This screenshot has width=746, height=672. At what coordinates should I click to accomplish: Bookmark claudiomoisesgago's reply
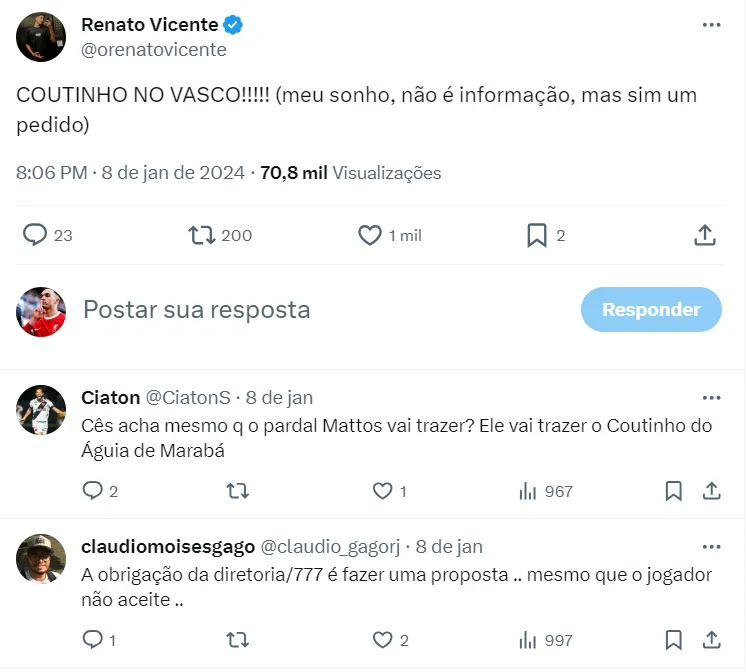click(674, 639)
